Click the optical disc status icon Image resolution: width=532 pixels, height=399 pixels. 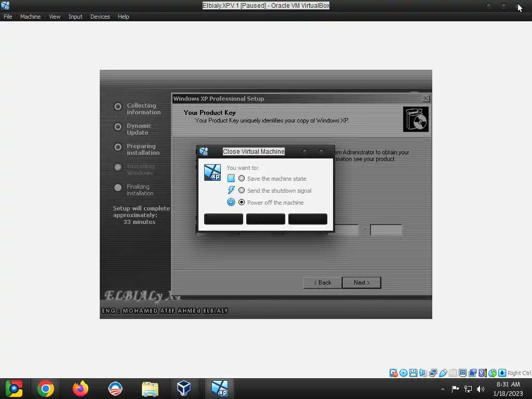[x=403, y=373]
